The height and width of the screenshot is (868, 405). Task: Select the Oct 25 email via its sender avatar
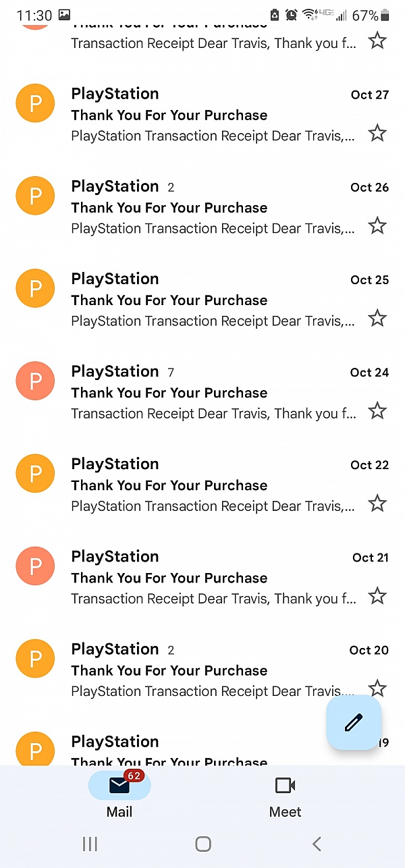coord(35,288)
